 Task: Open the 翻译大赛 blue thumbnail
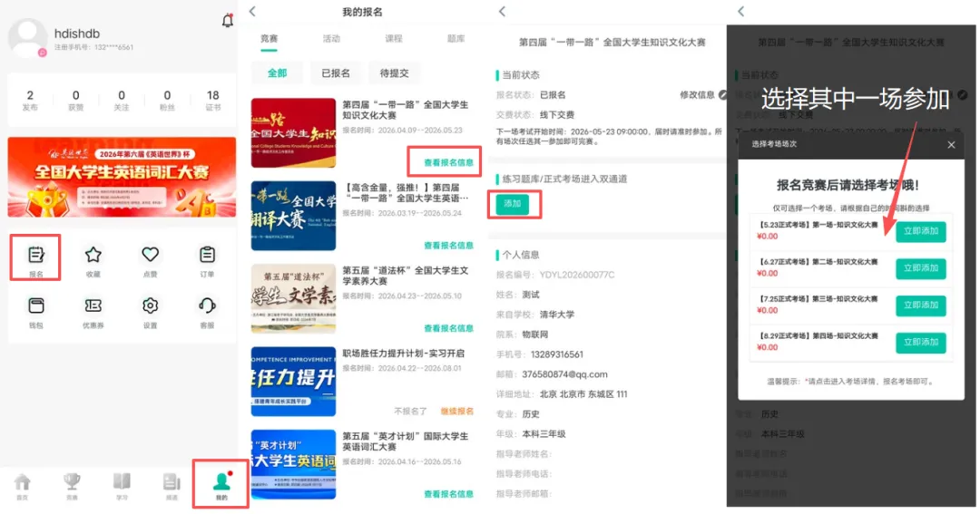coord(293,216)
